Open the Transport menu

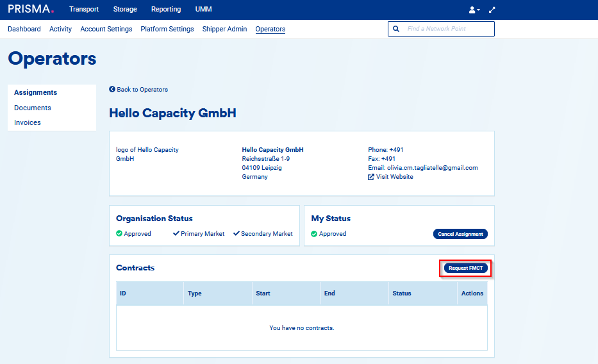(x=84, y=9)
